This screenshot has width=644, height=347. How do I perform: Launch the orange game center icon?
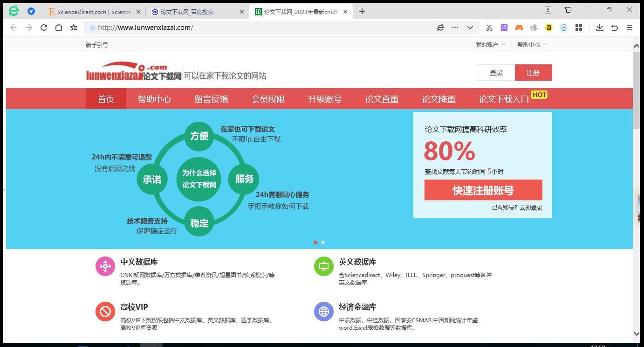pos(519,28)
